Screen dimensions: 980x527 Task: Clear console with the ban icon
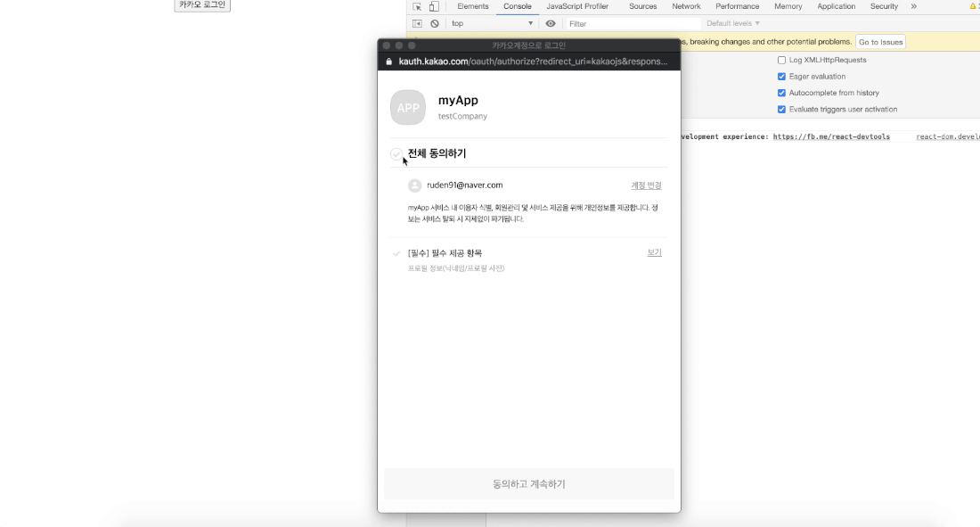pos(435,24)
